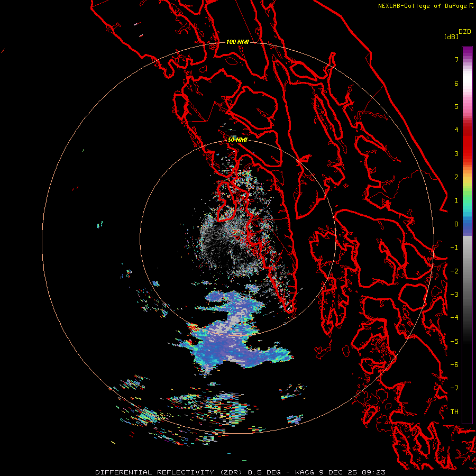Click the 09:23 timestamp
Image resolution: width=476 pixels, height=476 pixels.
(x=374, y=472)
